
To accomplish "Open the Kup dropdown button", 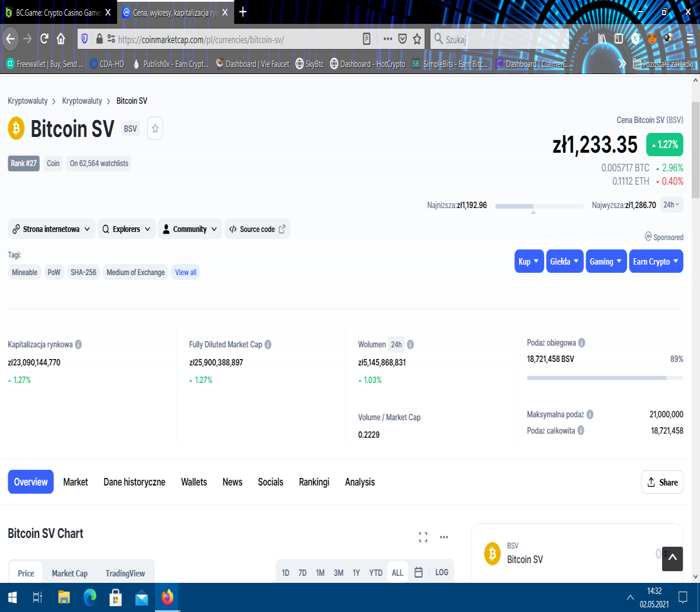I will click(x=529, y=261).
